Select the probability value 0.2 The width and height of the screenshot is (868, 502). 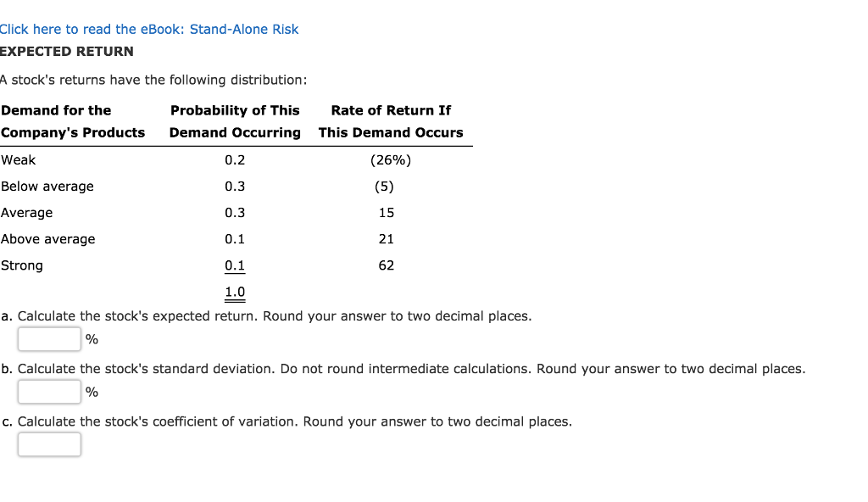click(x=234, y=159)
